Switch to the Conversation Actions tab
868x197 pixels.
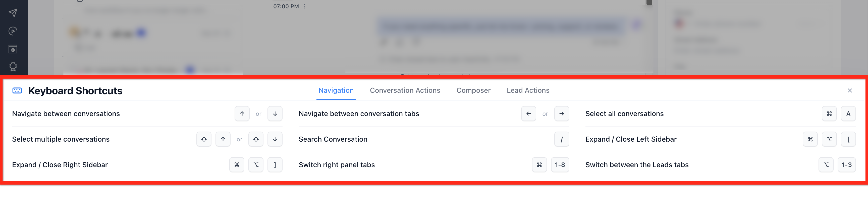coord(405,90)
